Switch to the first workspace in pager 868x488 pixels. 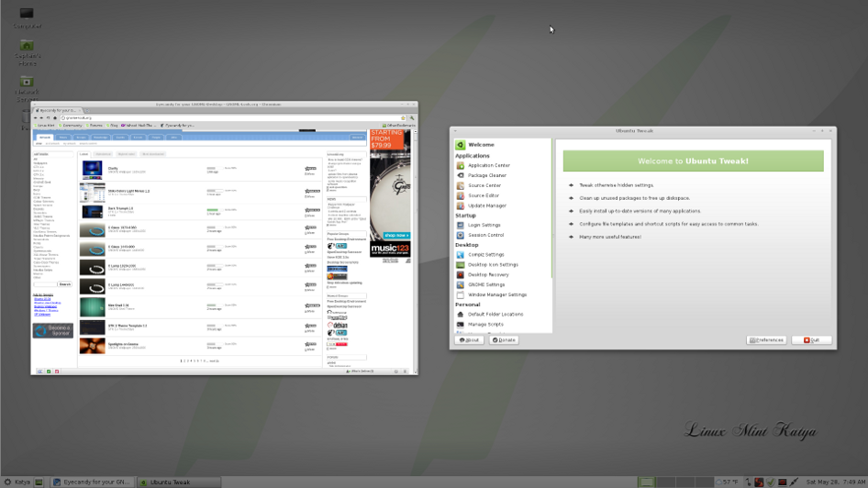[646, 482]
